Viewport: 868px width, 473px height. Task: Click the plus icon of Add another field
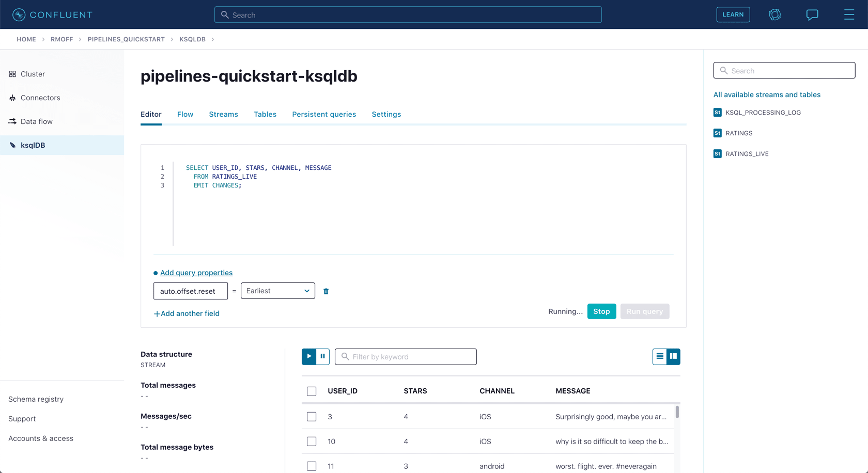click(157, 314)
